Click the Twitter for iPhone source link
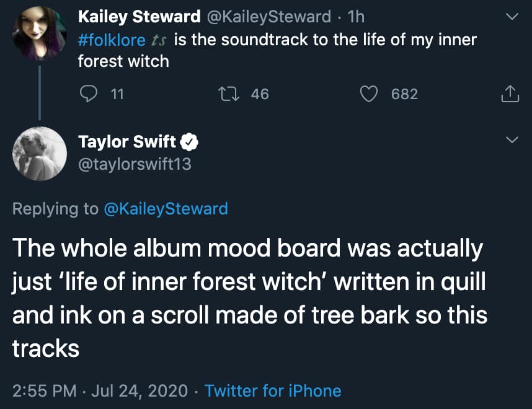 pos(273,390)
